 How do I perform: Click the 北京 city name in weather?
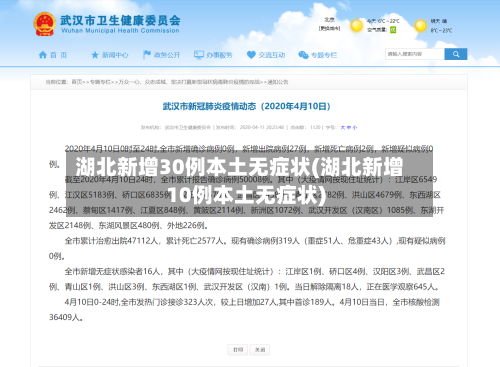pos(329,20)
